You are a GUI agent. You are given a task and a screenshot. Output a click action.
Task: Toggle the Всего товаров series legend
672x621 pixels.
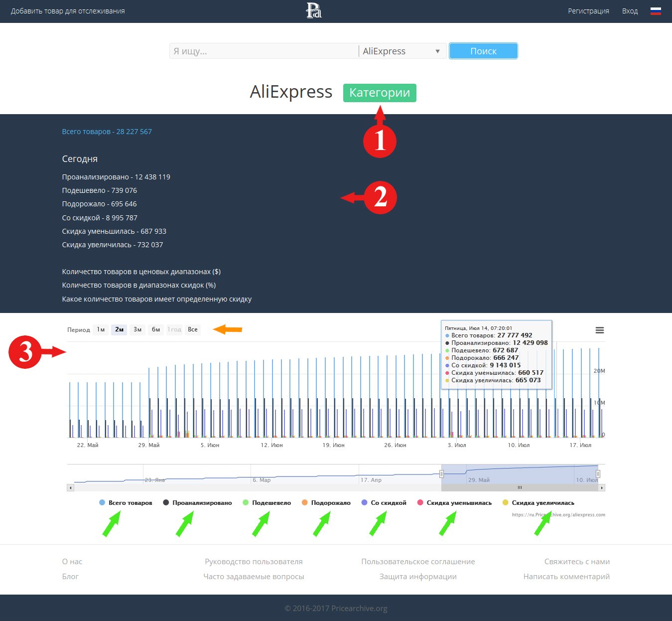coord(126,503)
